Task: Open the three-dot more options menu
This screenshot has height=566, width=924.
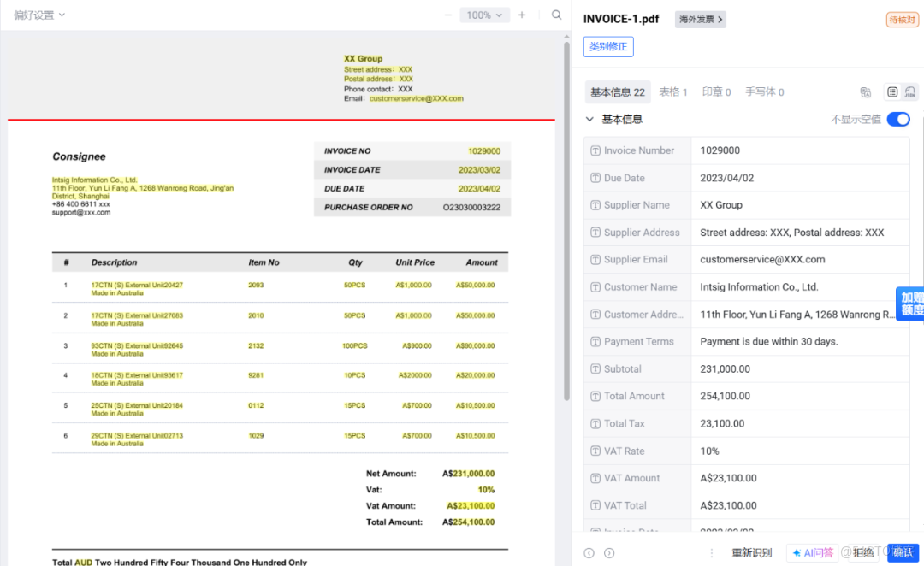Action: [713, 552]
